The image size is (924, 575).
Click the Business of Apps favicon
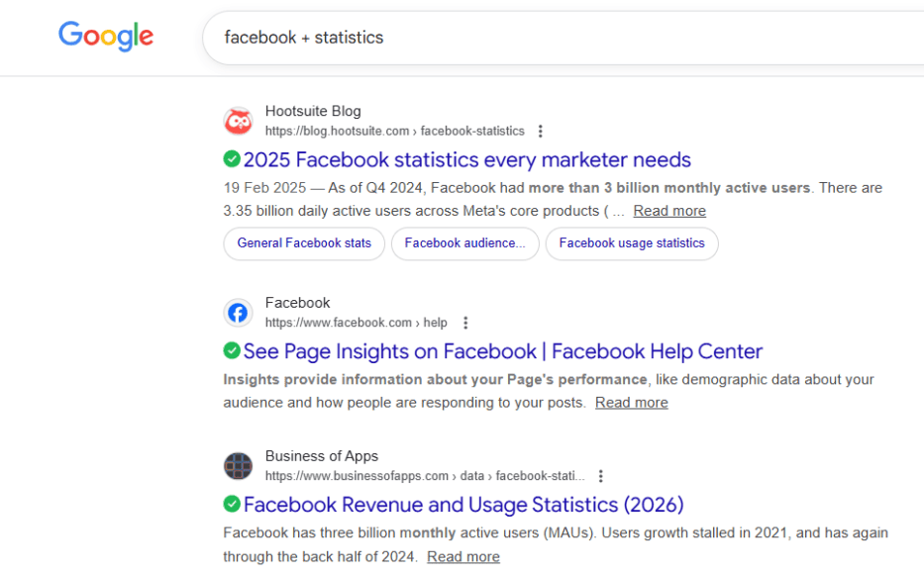pos(238,466)
